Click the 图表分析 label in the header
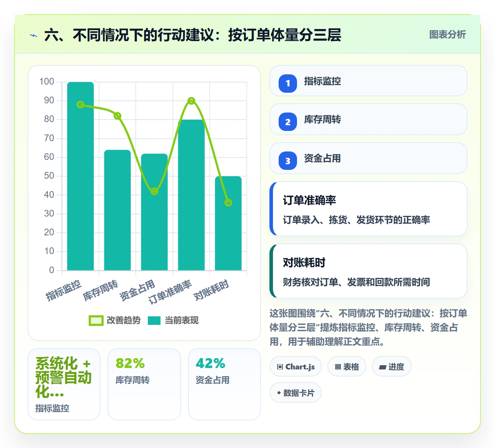The image size is (495, 448). pyautogui.click(x=448, y=35)
